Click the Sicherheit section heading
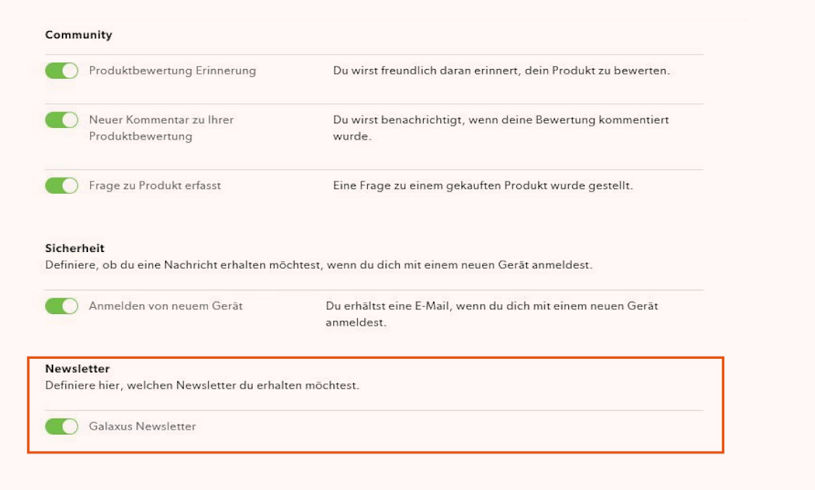Viewport: 815px width, 490px height. (75, 248)
